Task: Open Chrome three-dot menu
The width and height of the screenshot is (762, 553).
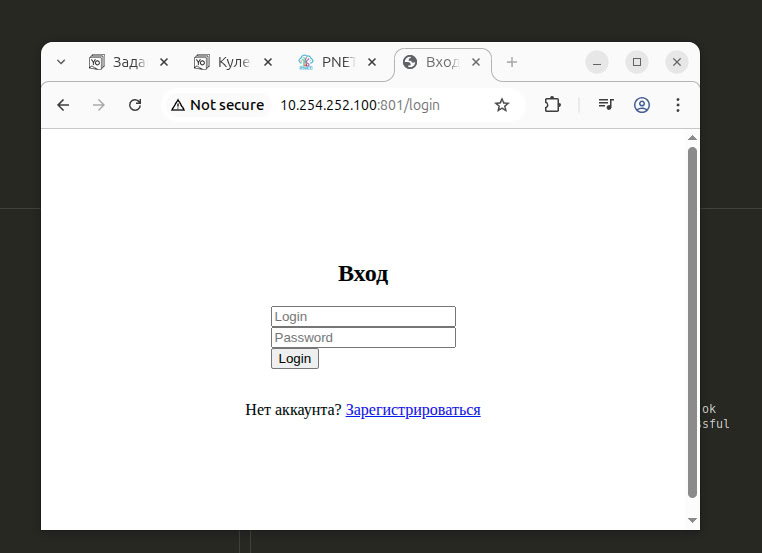Action: (678, 105)
